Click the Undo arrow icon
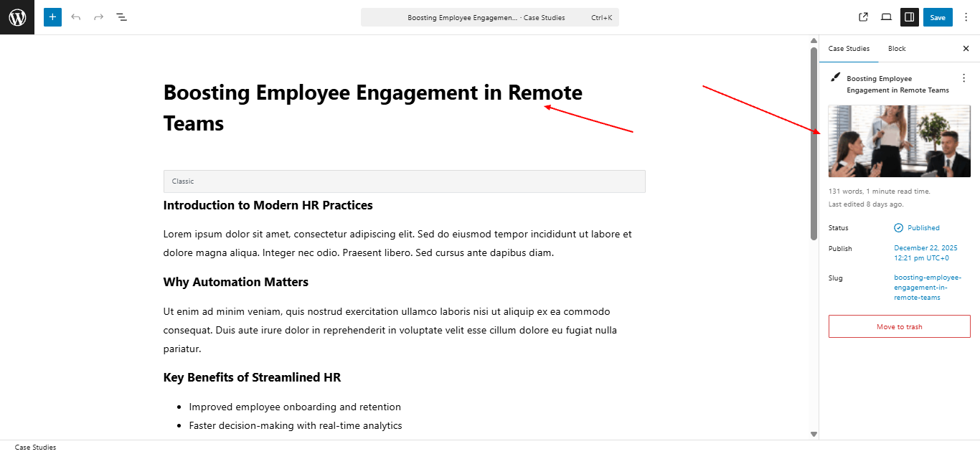980x454 pixels. click(76, 17)
